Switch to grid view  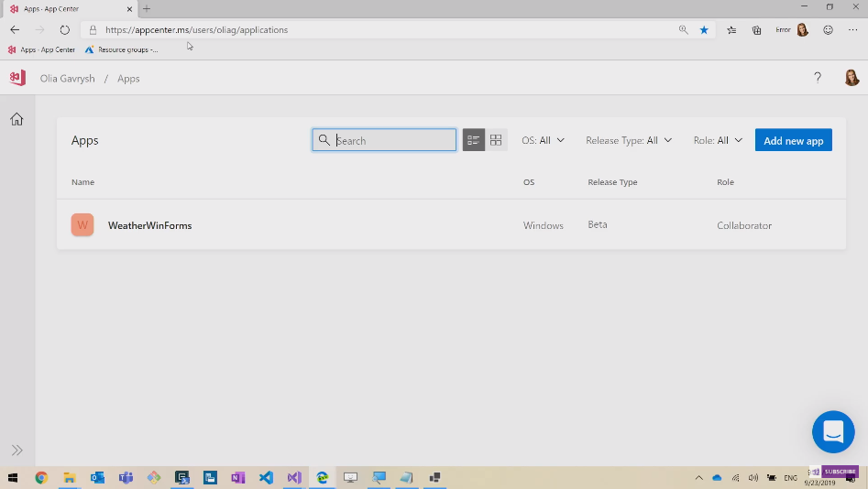(496, 140)
